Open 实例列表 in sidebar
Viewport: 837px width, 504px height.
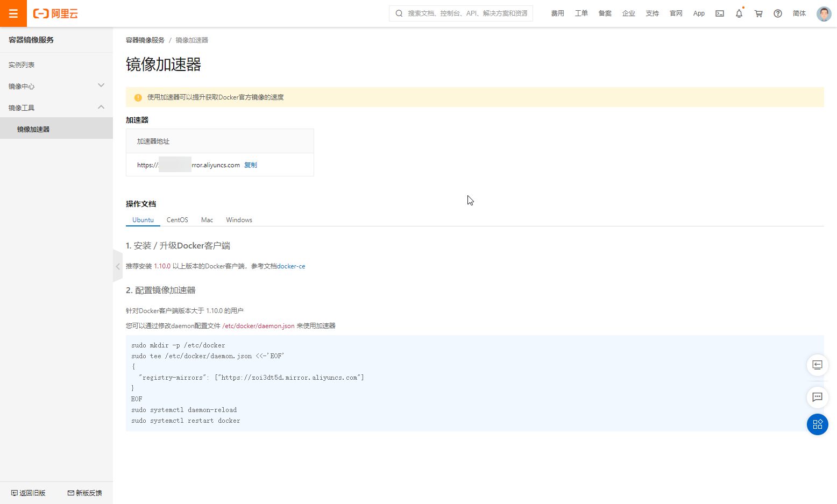(x=22, y=65)
